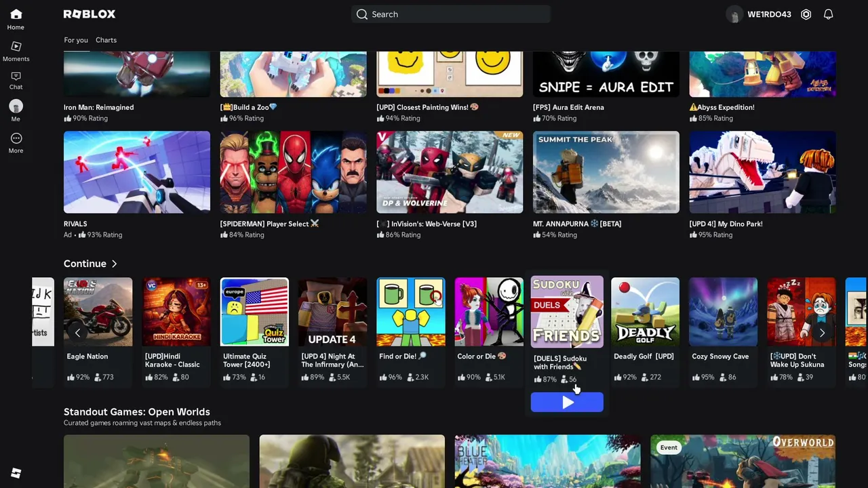
Task: Click the Aura Edit Arena title
Action: [x=568, y=107]
